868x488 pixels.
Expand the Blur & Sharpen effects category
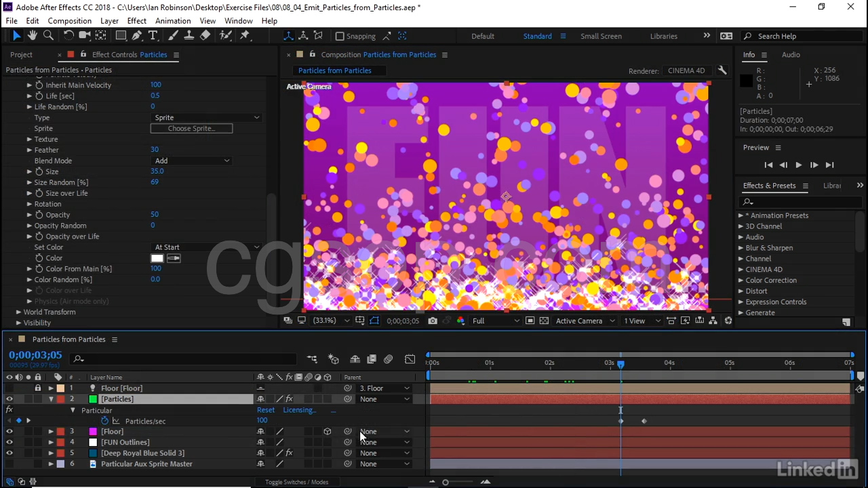pos(741,248)
